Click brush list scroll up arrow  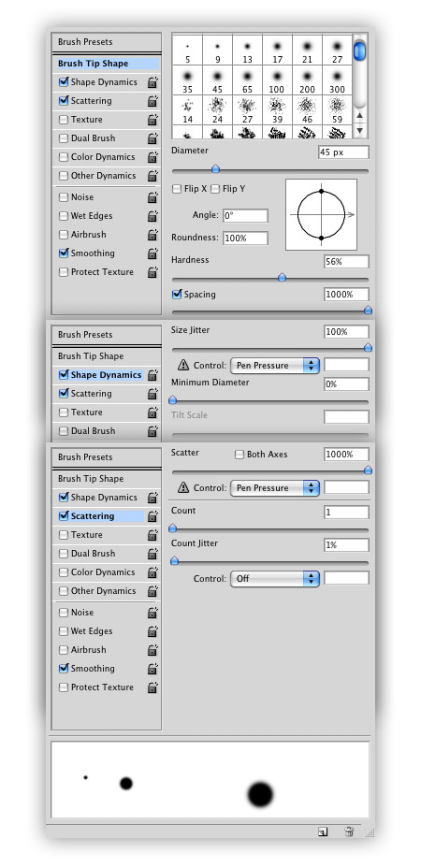tap(359, 116)
